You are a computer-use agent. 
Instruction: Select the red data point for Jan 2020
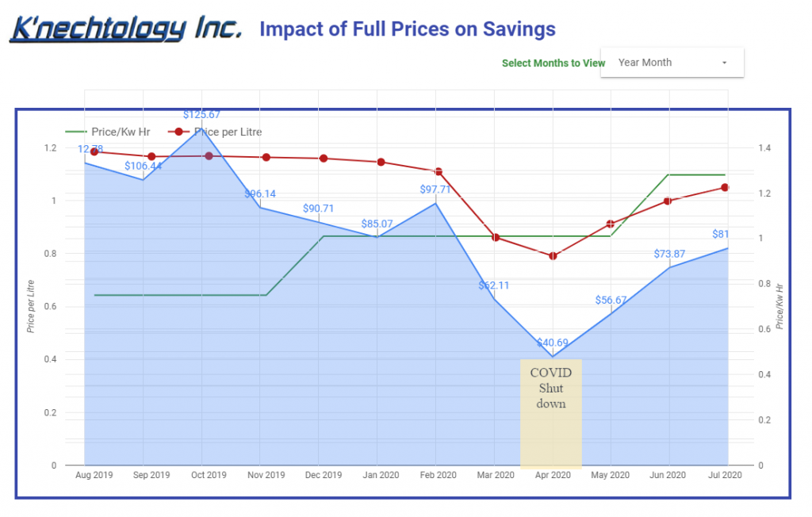pyautogui.click(x=381, y=163)
